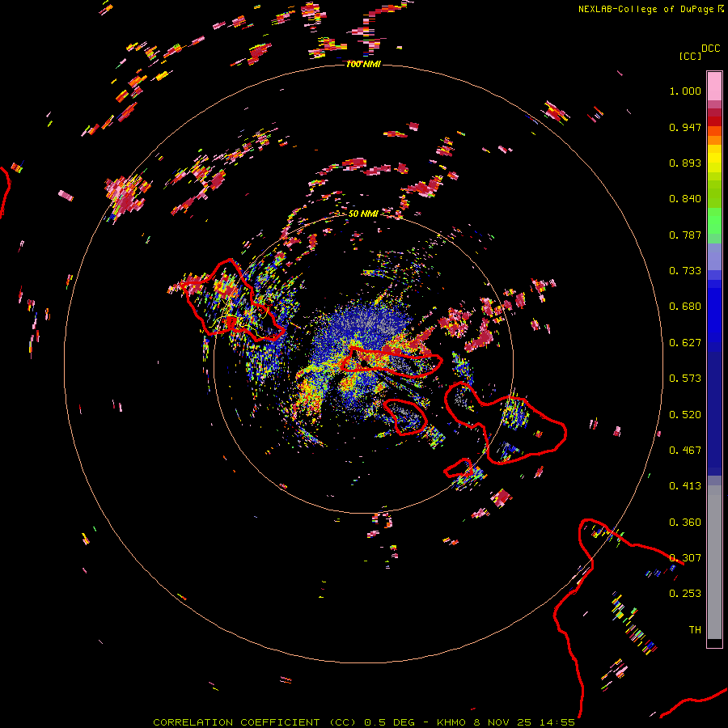Viewport: 728px width, 728px height.
Task: Click the DCC label above the color scale
Action: tap(711, 49)
